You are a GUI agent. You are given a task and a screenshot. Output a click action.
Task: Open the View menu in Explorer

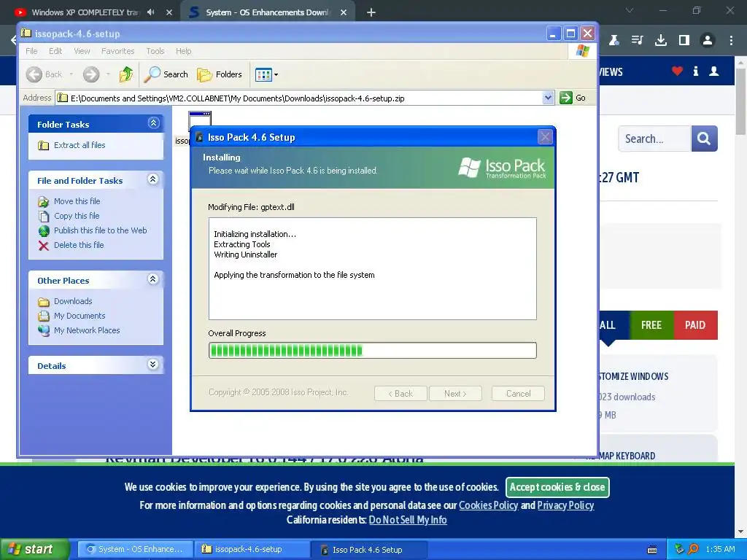click(x=82, y=51)
